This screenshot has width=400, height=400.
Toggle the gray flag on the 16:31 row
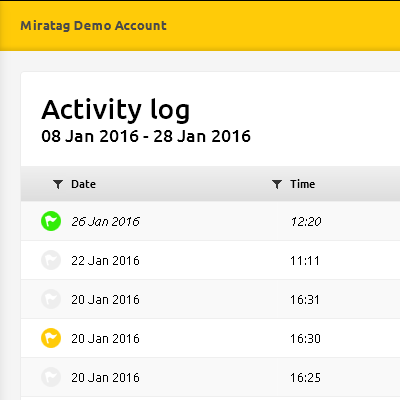point(51,299)
